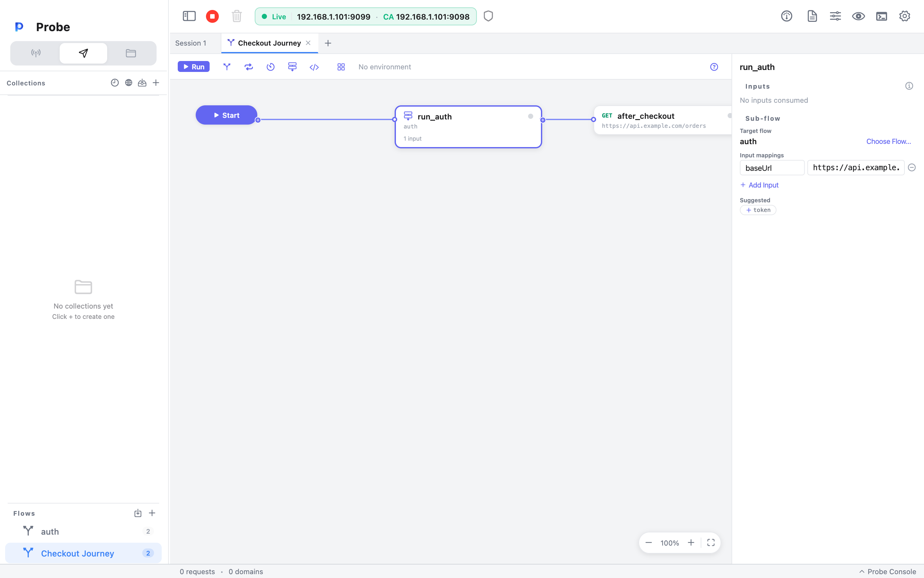The image size is (924, 578).
Task: Click the 100% zoom level
Action: [670, 543]
